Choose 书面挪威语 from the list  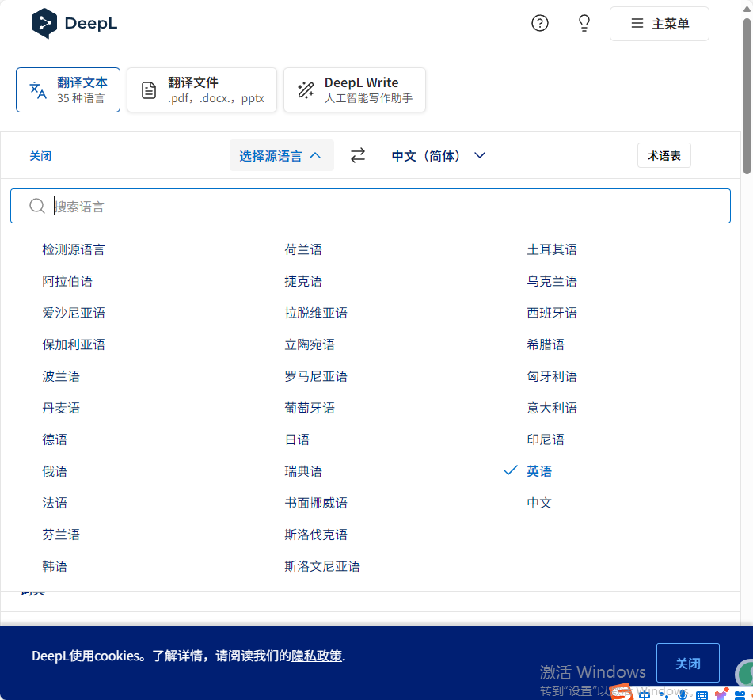coord(315,503)
